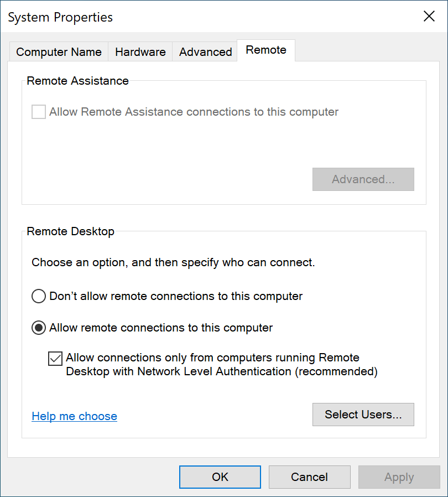Select the Remote tab

pos(266,50)
